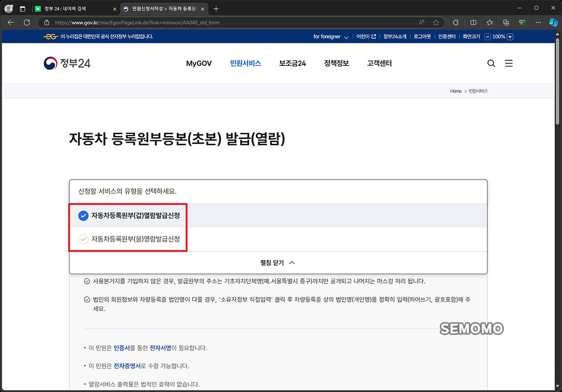Reload the page with refresh icon
Screen dimensions: 562x392
coord(27,23)
